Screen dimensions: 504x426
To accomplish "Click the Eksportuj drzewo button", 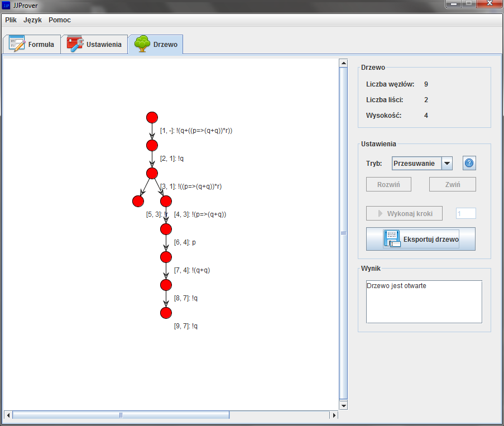I will pos(421,239).
